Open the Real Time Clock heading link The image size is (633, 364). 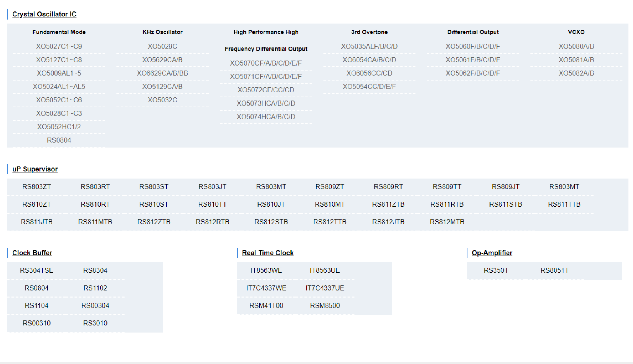tap(267, 253)
